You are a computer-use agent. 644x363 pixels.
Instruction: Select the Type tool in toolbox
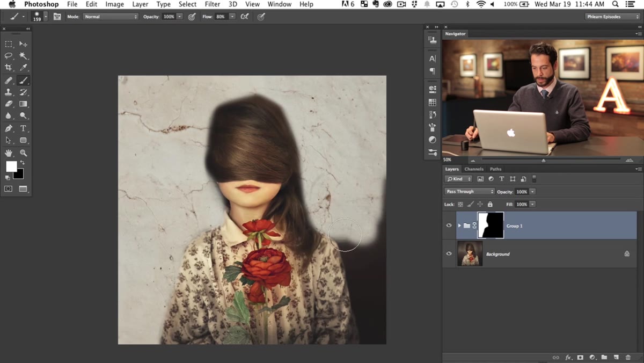[x=23, y=129]
